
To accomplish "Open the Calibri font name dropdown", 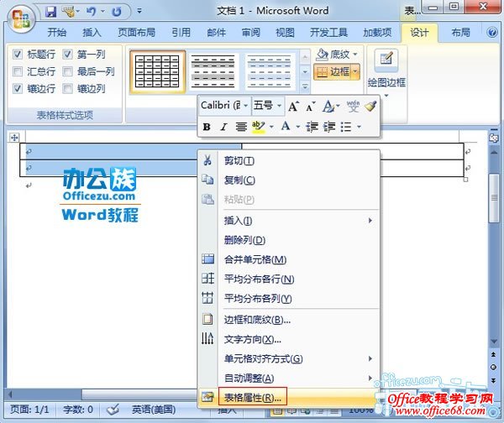I will 246,106.
